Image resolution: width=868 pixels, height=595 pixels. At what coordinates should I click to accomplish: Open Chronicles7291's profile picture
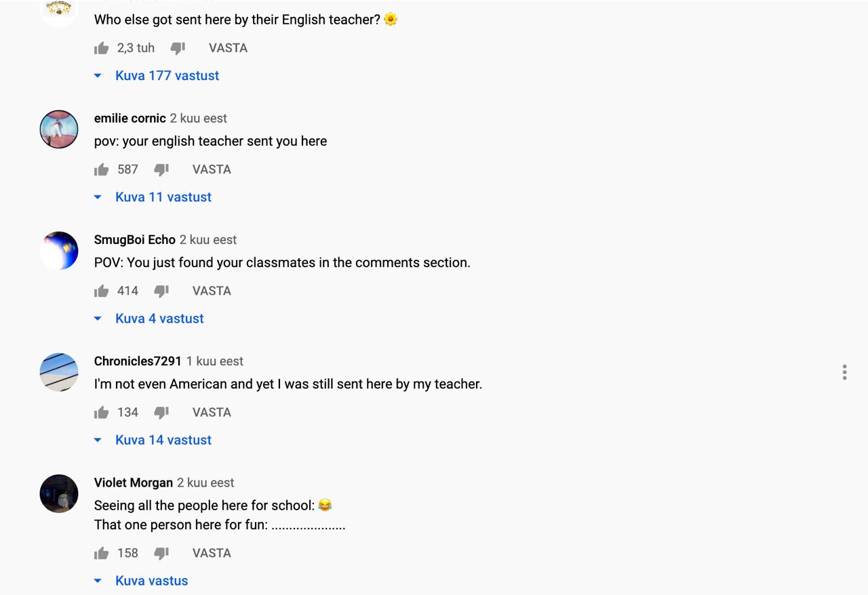(59, 372)
